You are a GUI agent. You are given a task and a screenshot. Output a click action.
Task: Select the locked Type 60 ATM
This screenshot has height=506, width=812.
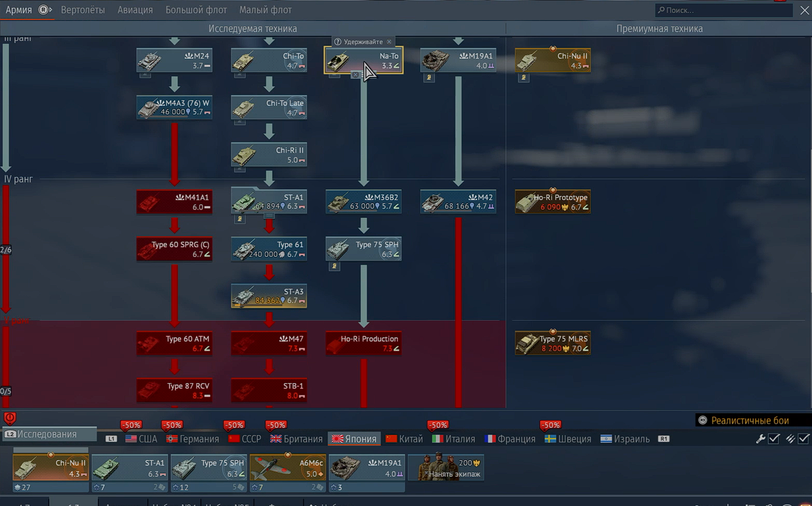(174, 343)
